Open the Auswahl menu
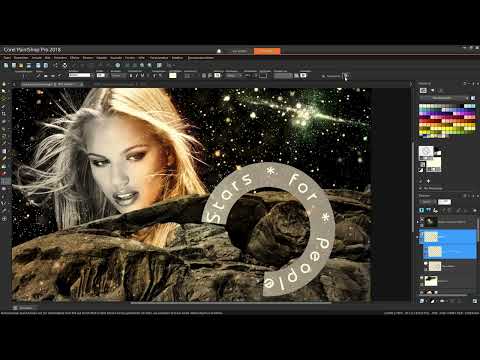This screenshot has height=360, width=480. click(x=116, y=58)
